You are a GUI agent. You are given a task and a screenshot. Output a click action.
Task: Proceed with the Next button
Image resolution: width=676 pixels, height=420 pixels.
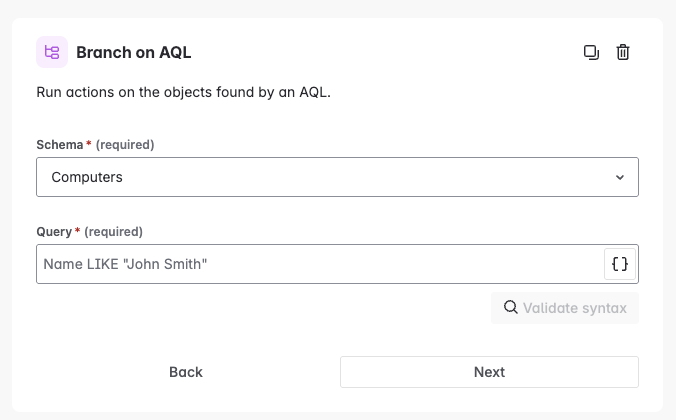click(x=489, y=372)
